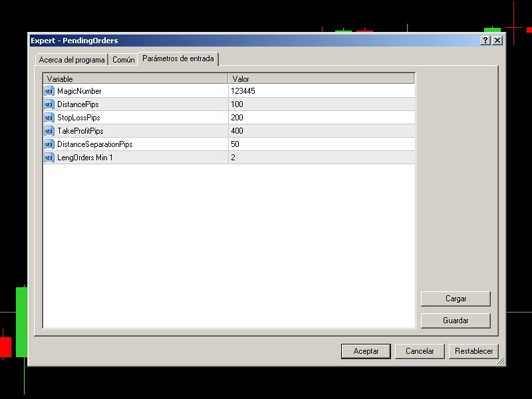Select the DistanceSeparationPips value 50
Screen dimensions: 532x399
click(322, 144)
